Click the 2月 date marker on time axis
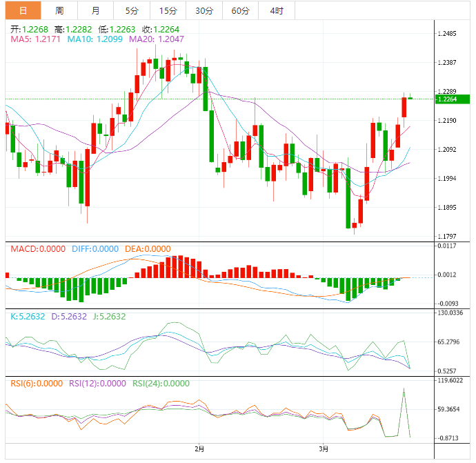Viewport: 476px width, 463px height. click(199, 449)
